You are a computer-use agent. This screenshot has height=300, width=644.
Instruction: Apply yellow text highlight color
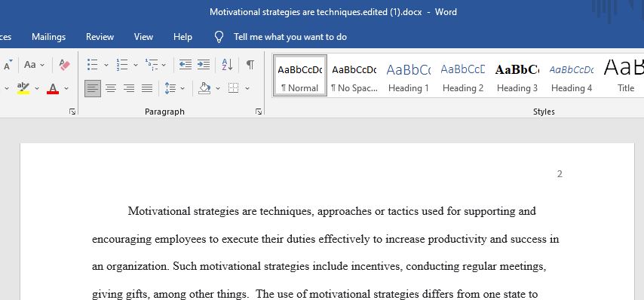pos(23,88)
